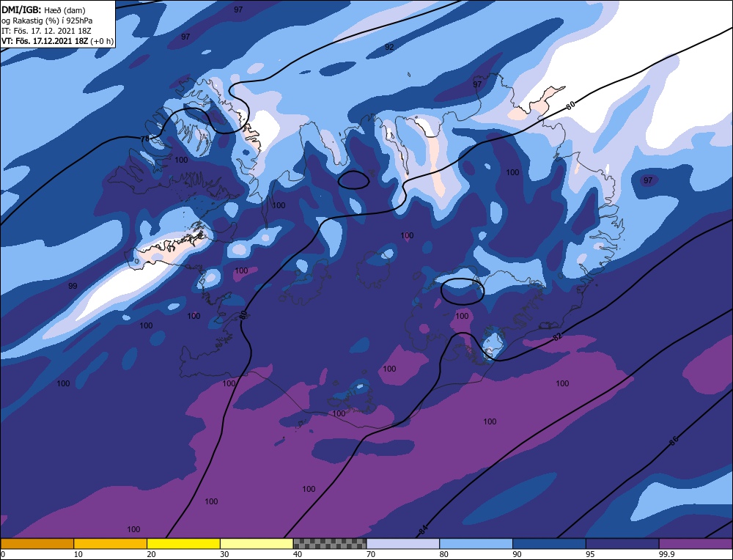The width and height of the screenshot is (733, 560).
Task: Select the legend tick label '70'
Action: pos(371,554)
